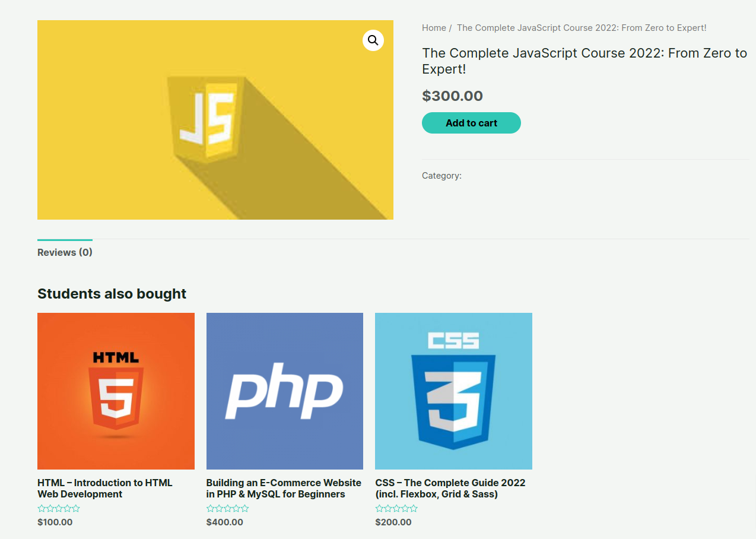Click the JavaScript course product image
This screenshot has width=756, height=539.
coord(215,120)
